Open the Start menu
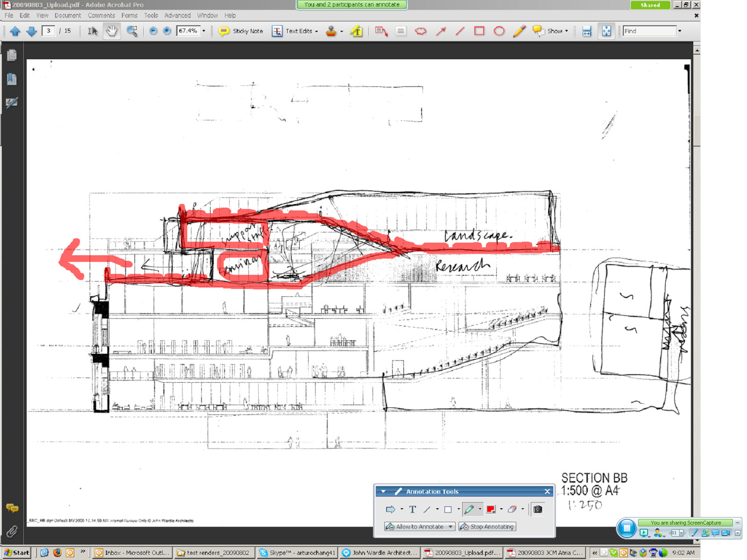This screenshot has width=747, height=560. point(16,553)
